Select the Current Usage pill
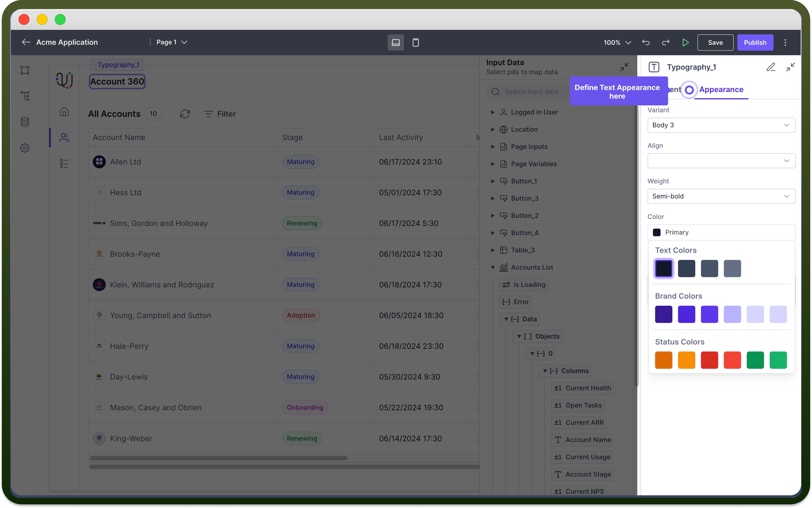812x508 pixels. point(582,457)
